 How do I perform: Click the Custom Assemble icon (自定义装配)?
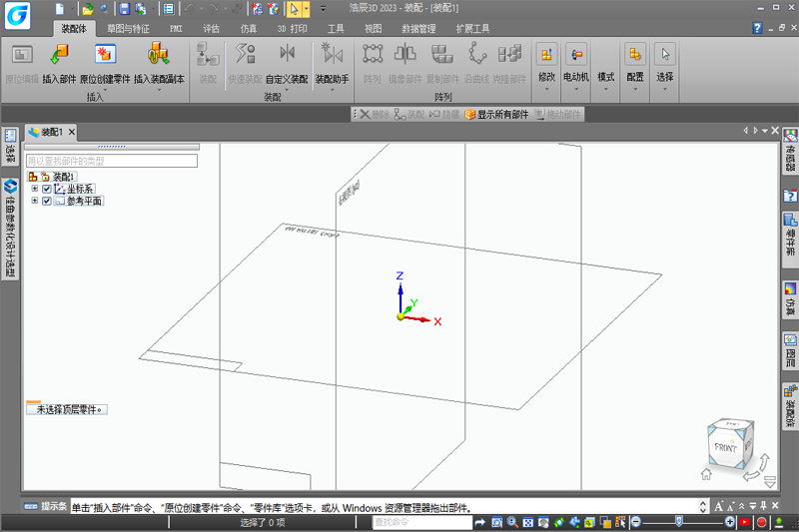(x=287, y=54)
